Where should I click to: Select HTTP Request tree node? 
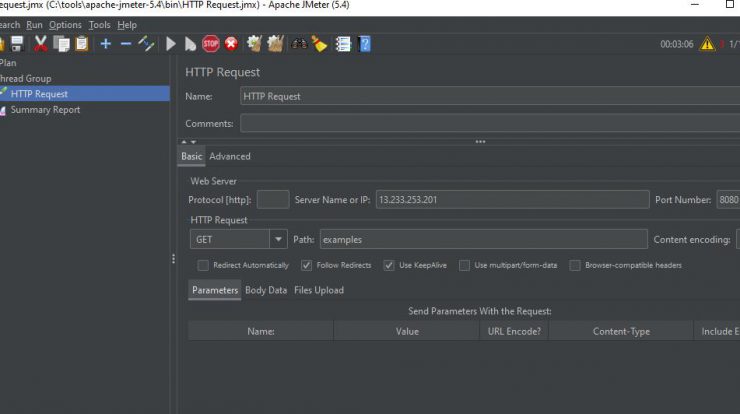tap(39, 94)
